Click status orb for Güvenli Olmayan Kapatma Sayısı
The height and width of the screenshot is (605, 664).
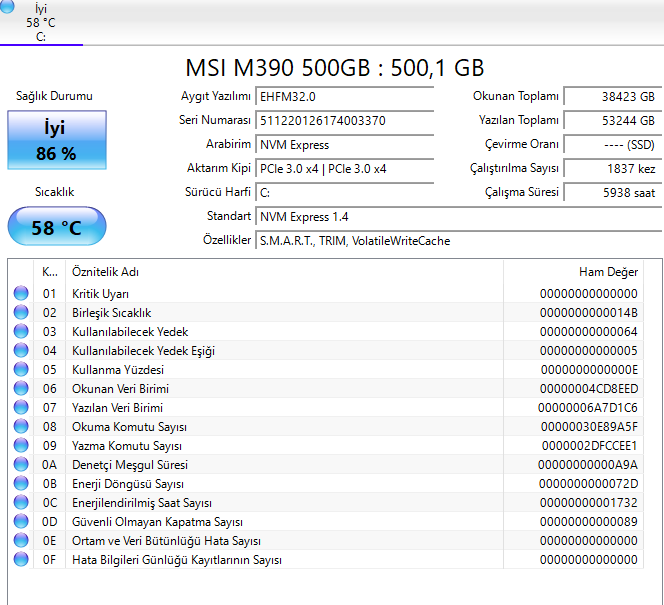(x=21, y=522)
